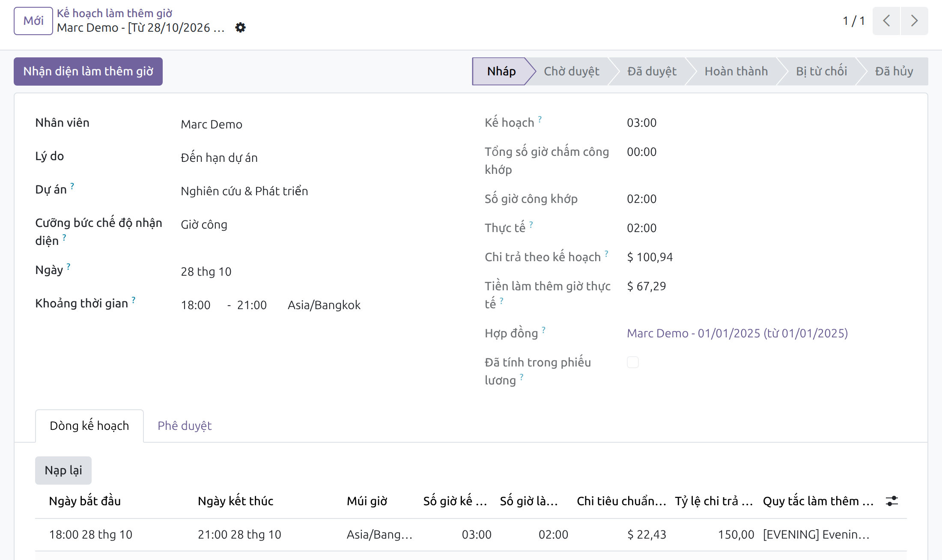The height and width of the screenshot is (560, 942).
Task: Toggle Đã tính trong phiếu lương checkbox
Action: [x=633, y=362]
